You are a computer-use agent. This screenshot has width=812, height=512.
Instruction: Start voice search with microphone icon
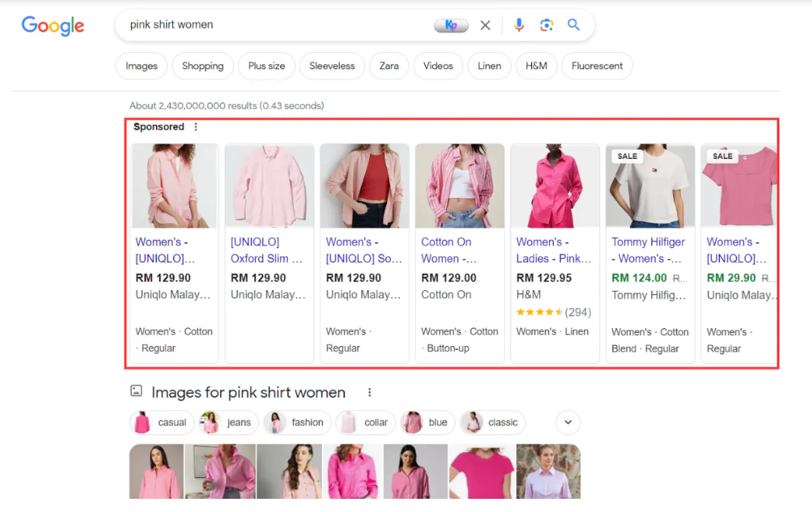click(x=519, y=25)
